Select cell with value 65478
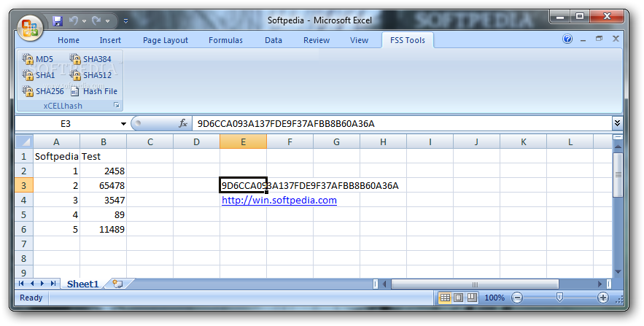 coord(103,185)
